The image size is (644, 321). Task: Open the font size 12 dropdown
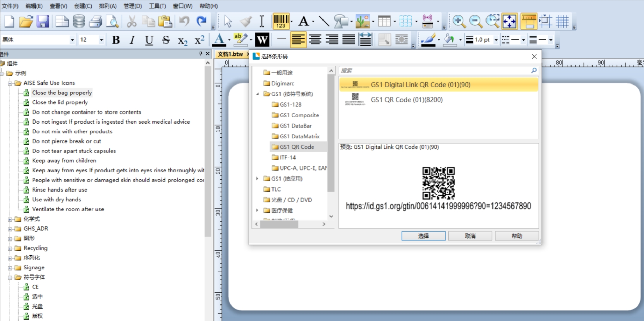101,40
